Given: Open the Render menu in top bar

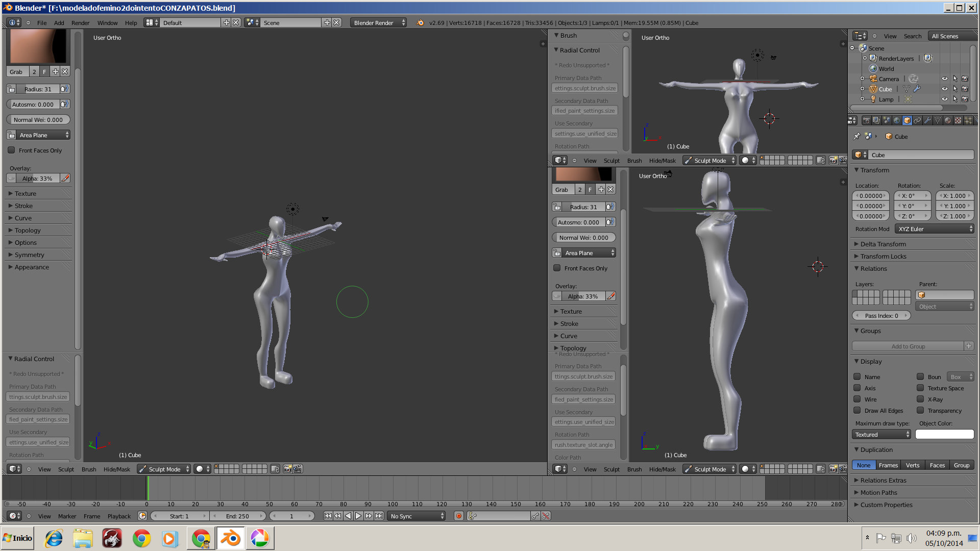Looking at the screenshot, I should point(80,23).
